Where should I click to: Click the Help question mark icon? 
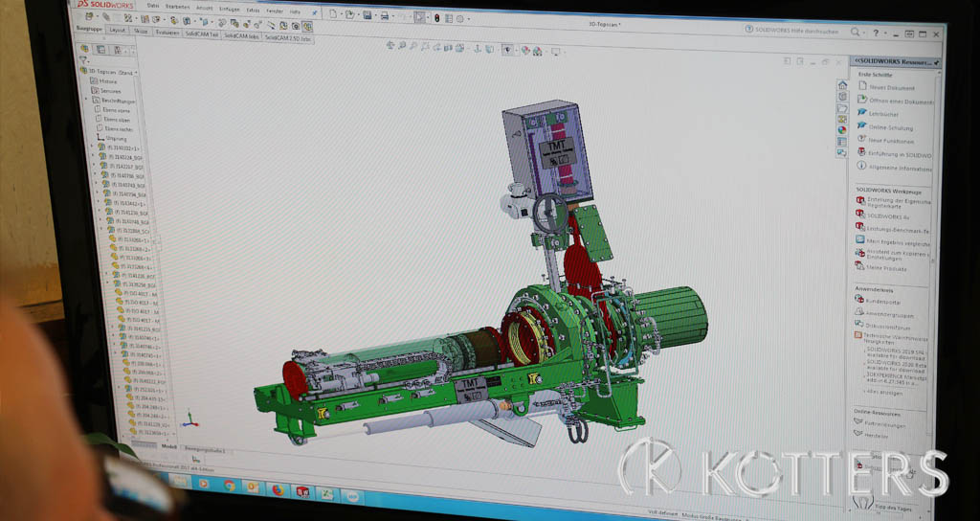click(876, 33)
